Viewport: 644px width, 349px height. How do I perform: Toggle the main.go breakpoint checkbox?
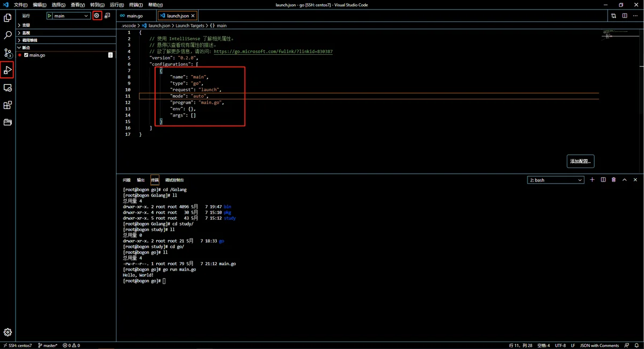pos(26,55)
